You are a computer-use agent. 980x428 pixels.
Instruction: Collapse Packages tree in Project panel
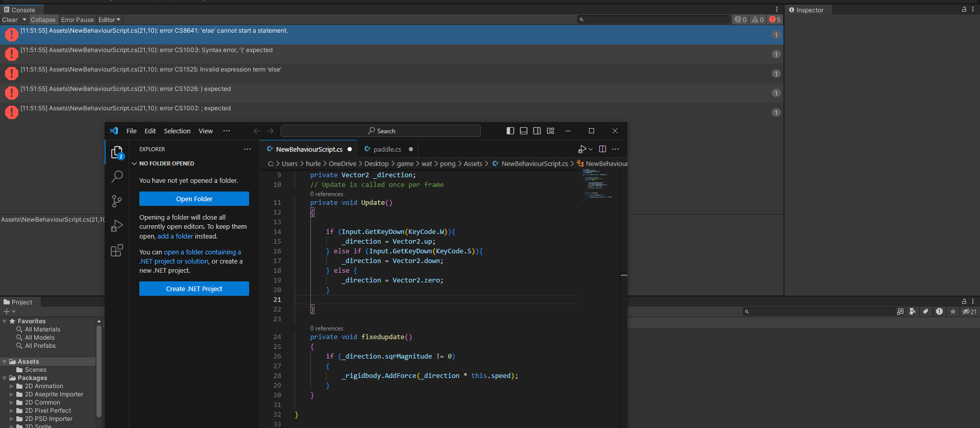coord(5,378)
